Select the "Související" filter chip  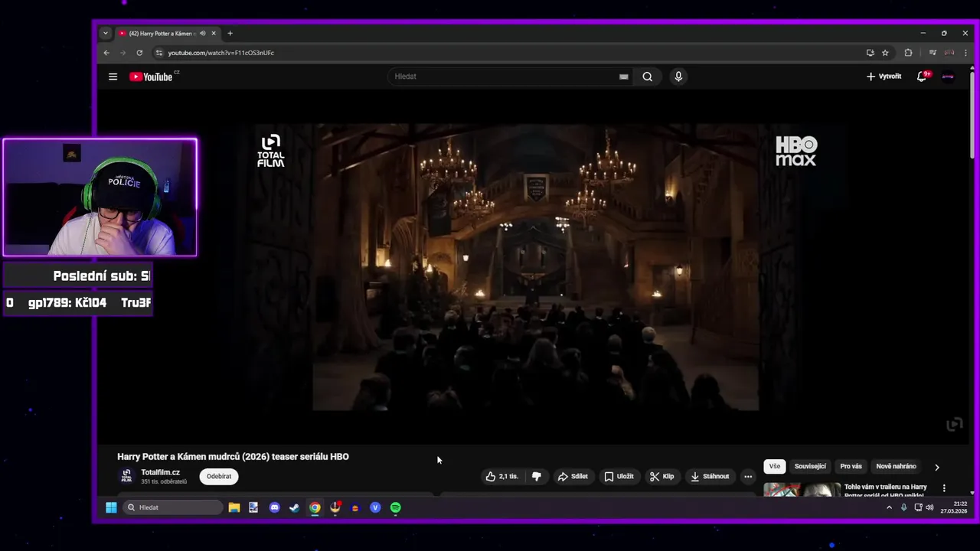pyautogui.click(x=810, y=466)
